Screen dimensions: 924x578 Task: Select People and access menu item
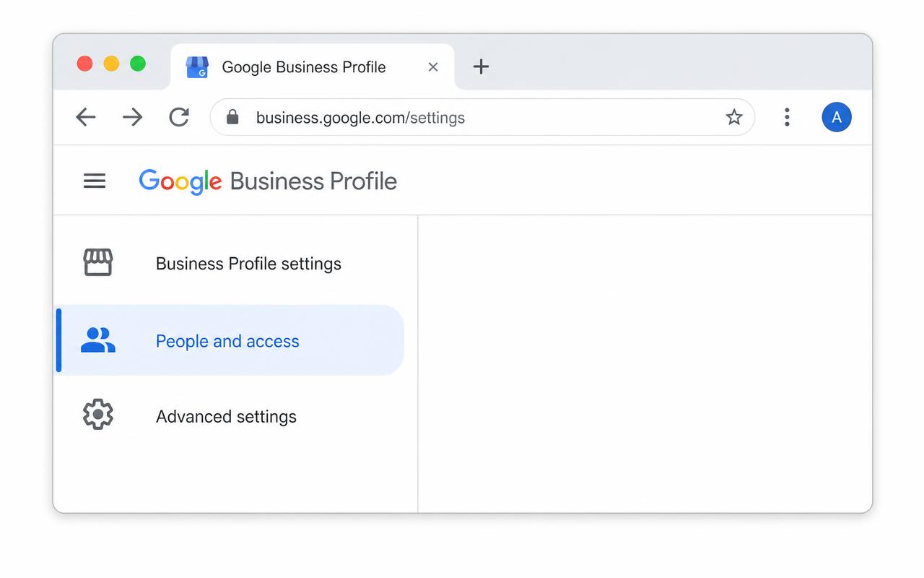coord(230,340)
